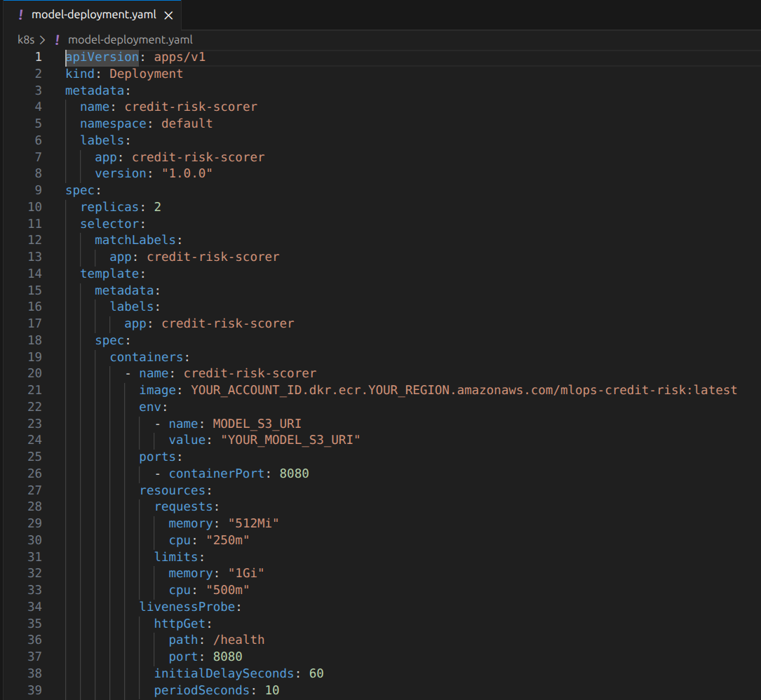The image size is (761, 700).
Task: Click the ECR image URL value
Action: (464, 390)
